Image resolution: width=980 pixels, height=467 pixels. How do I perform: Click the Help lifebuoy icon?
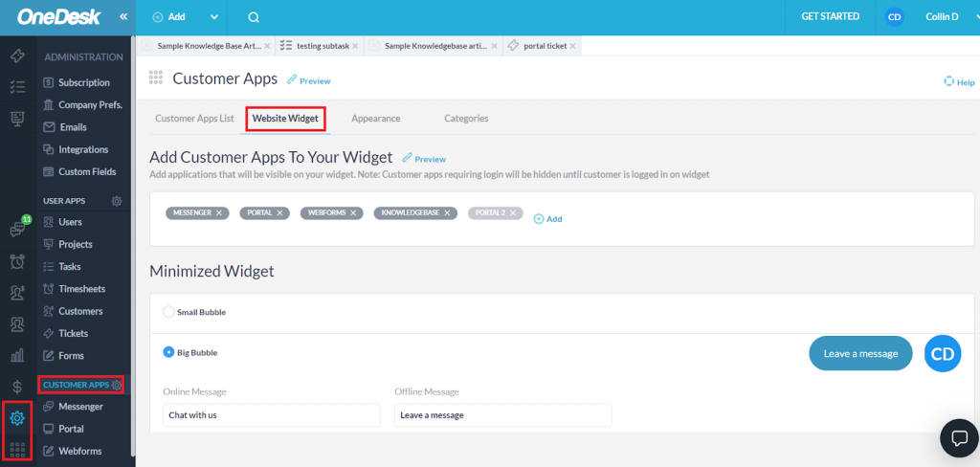tap(948, 82)
